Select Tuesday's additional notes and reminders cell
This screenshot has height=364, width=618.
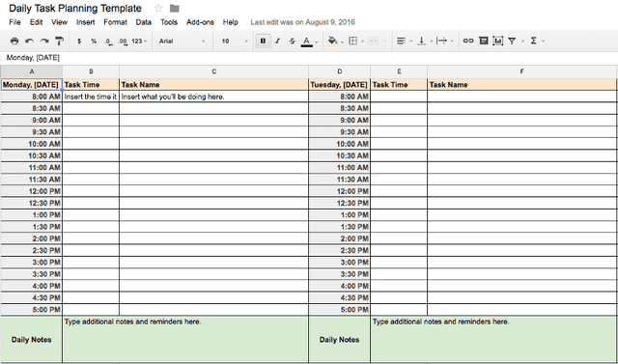[493, 340]
